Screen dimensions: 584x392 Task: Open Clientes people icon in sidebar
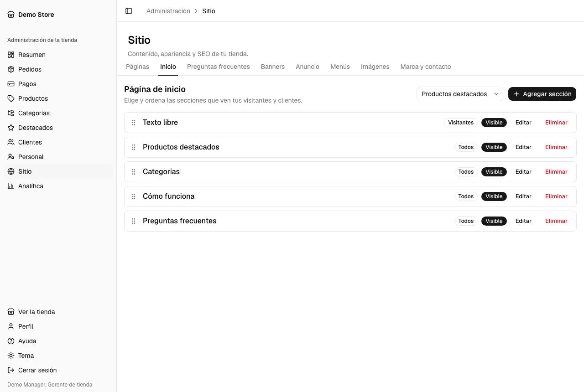pos(11,142)
